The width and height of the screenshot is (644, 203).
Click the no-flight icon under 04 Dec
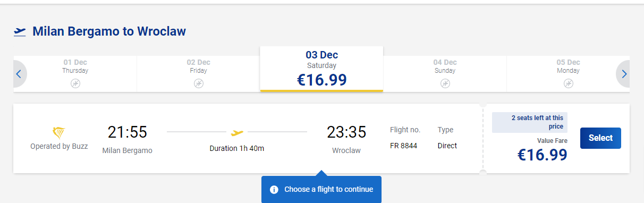coord(445,83)
